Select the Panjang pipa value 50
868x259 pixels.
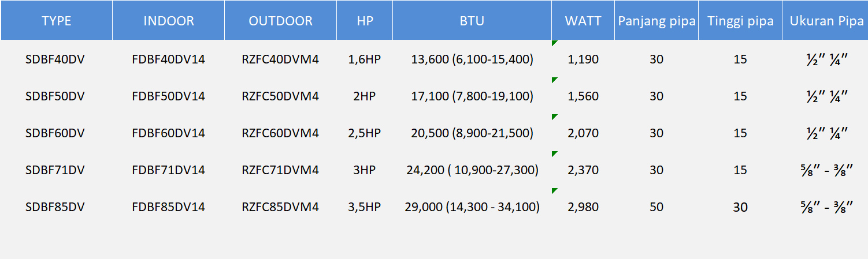656,207
